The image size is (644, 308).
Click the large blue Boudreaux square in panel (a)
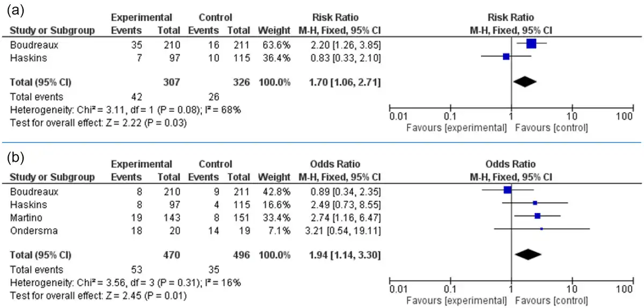pyautogui.click(x=531, y=44)
